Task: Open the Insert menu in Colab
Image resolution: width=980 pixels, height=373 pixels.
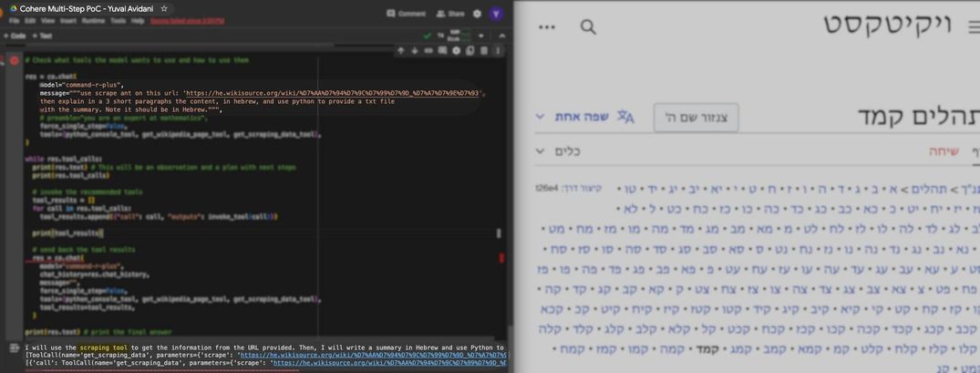Action: [x=67, y=21]
